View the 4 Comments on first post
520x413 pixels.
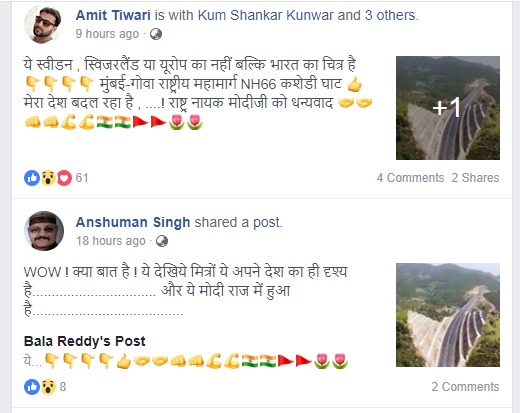click(x=410, y=178)
